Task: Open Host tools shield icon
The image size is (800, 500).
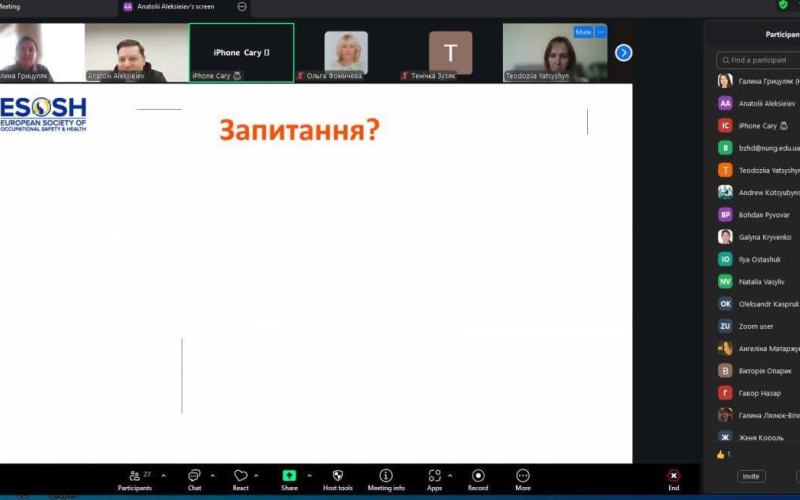Action: click(x=338, y=476)
